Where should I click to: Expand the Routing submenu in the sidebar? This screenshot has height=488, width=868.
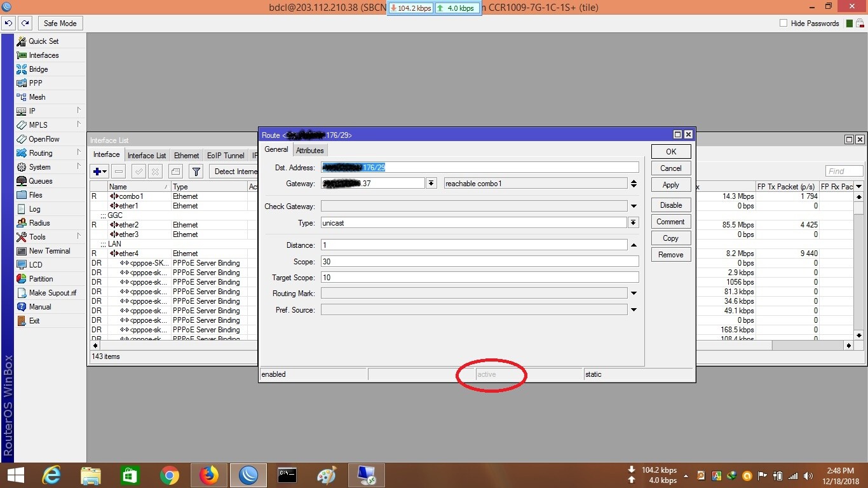pos(50,153)
